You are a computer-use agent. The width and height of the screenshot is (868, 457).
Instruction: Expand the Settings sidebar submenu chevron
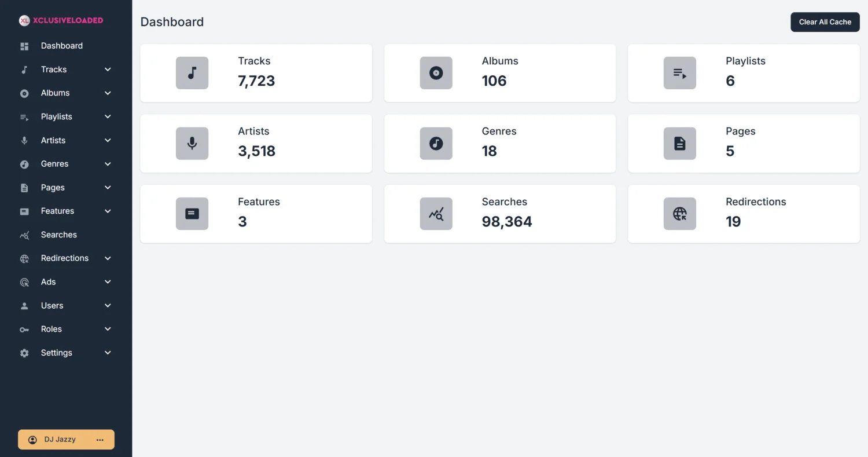[x=108, y=353]
